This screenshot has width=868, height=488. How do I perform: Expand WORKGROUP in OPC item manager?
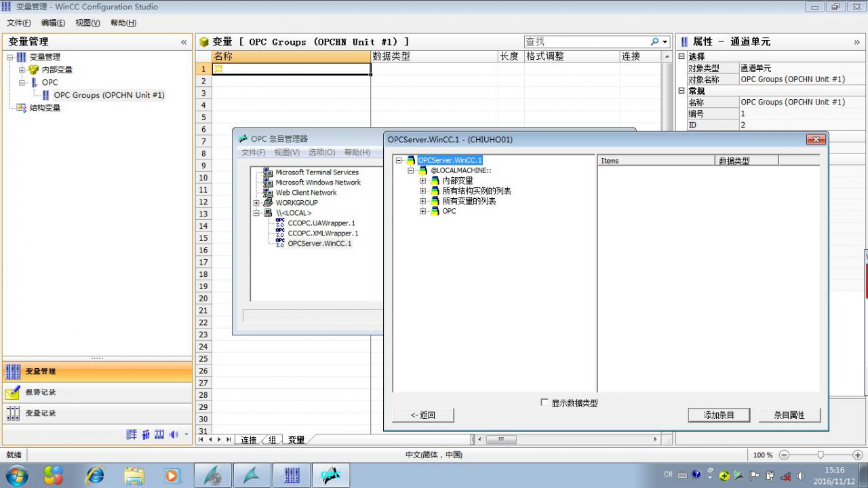point(256,203)
